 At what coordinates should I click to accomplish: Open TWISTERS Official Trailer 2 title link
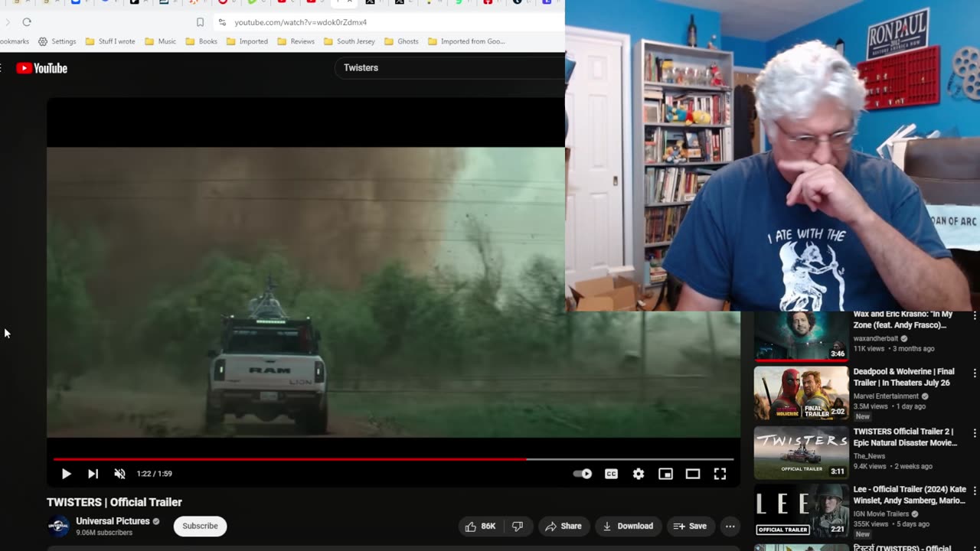[x=905, y=437]
